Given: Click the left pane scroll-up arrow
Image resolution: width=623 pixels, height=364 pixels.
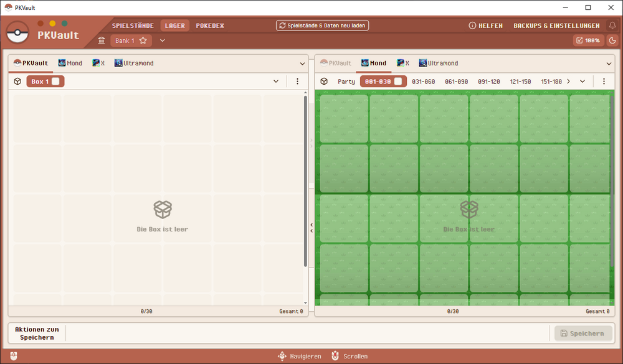Looking at the screenshot, I should (x=305, y=93).
